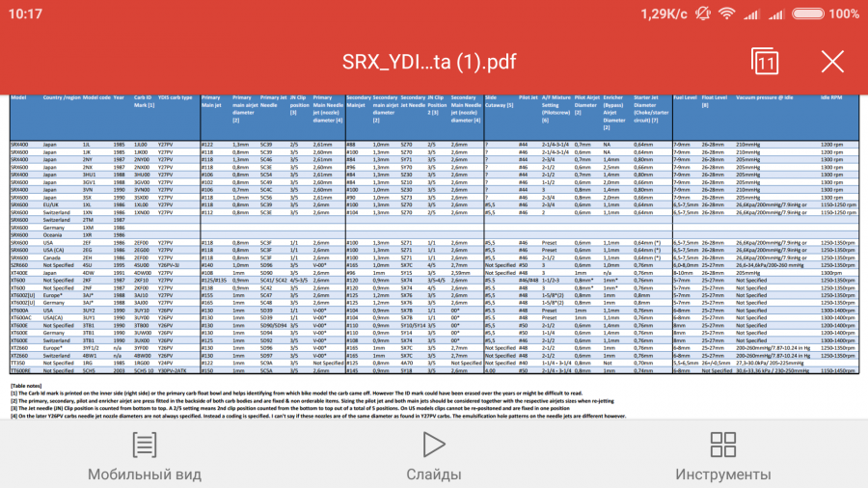Tap the Wi-Fi icon in status bar
Image resolution: width=868 pixels, height=488 pixels.
pos(724,14)
